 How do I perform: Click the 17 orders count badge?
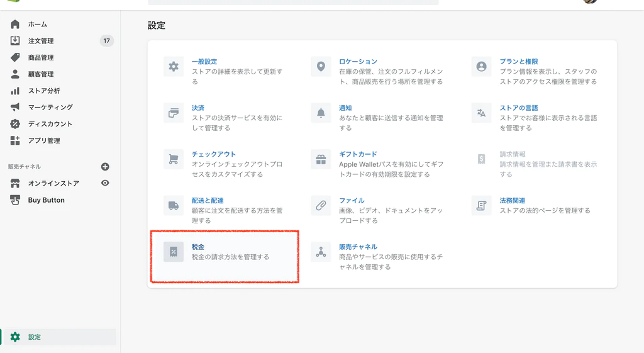pyautogui.click(x=107, y=41)
